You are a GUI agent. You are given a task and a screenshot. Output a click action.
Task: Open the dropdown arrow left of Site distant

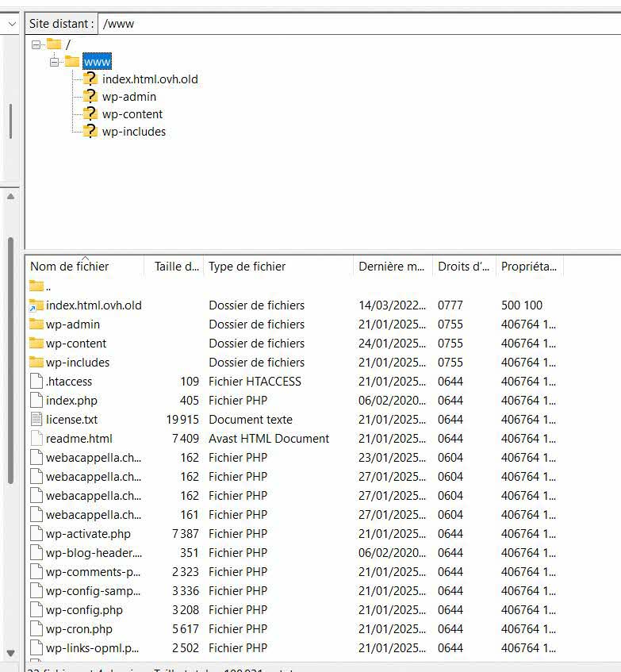(x=11, y=24)
